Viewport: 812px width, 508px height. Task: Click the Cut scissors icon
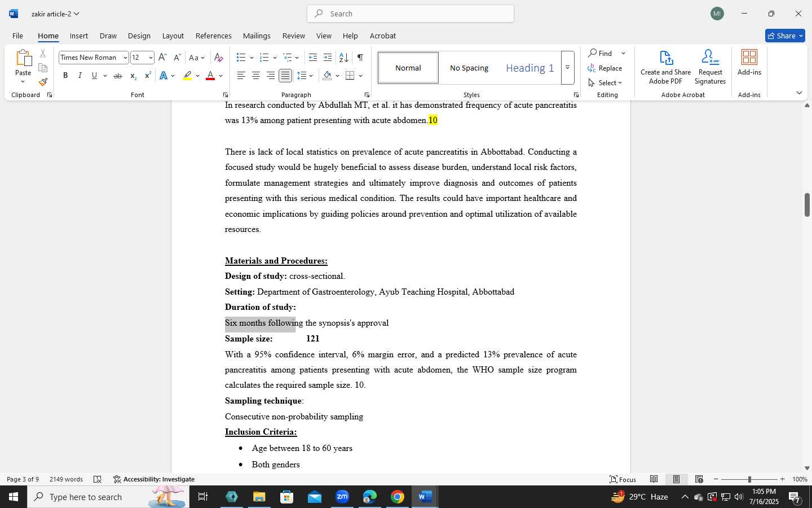(43, 54)
